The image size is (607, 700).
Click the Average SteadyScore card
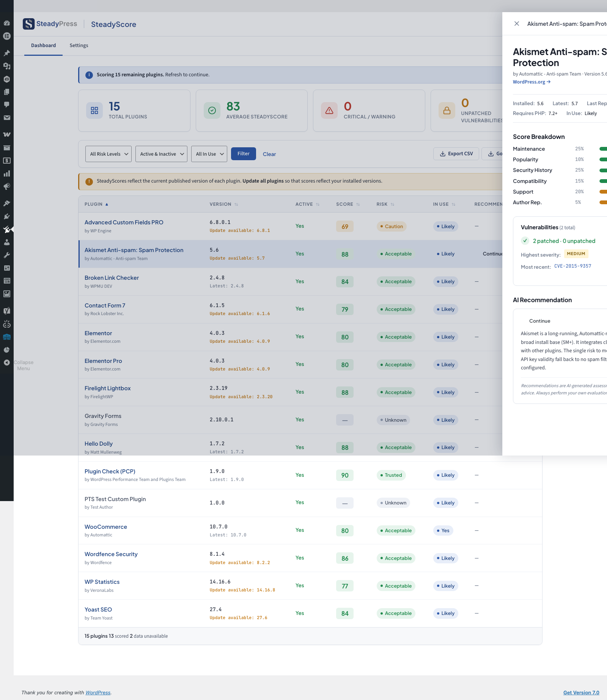tap(252, 111)
